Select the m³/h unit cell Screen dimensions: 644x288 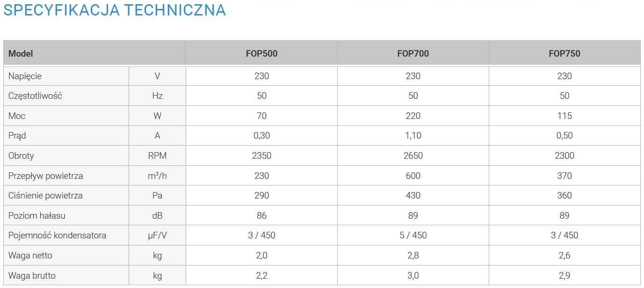[x=157, y=176]
